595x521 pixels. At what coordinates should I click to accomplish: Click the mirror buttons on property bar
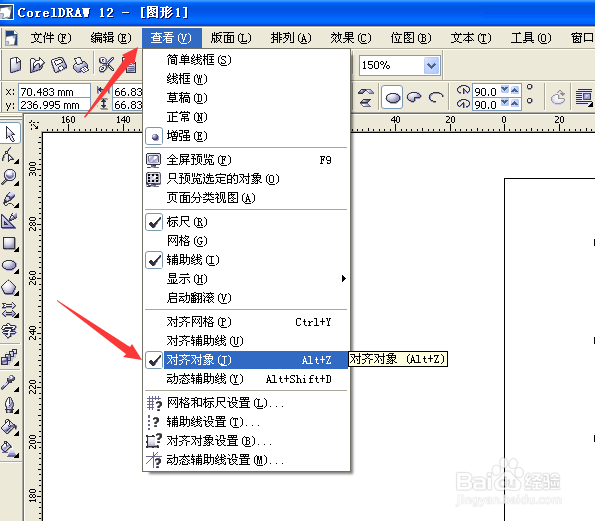[x=366, y=98]
